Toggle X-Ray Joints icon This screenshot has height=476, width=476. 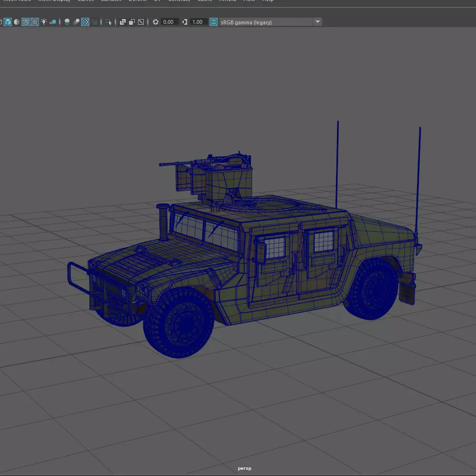click(141, 22)
